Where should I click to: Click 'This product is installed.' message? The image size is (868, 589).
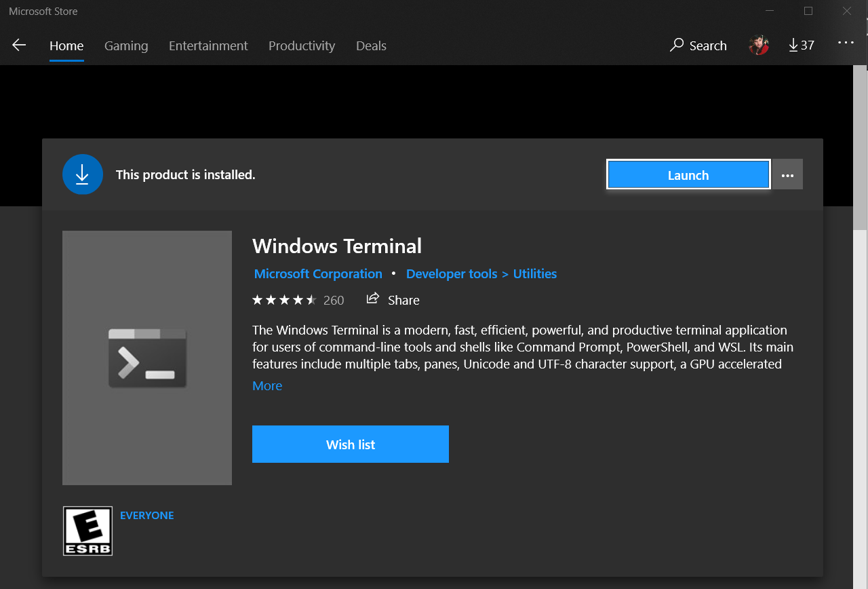click(x=186, y=174)
